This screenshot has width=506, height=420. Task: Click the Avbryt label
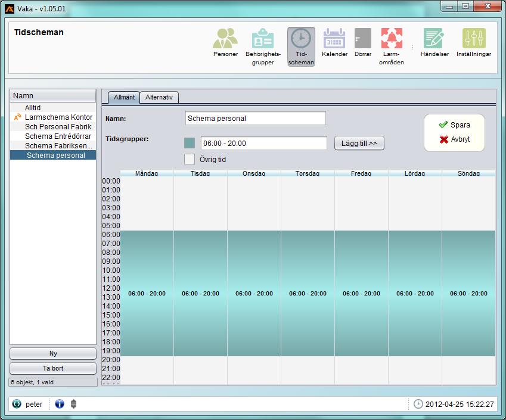pyautogui.click(x=460, y=139)
